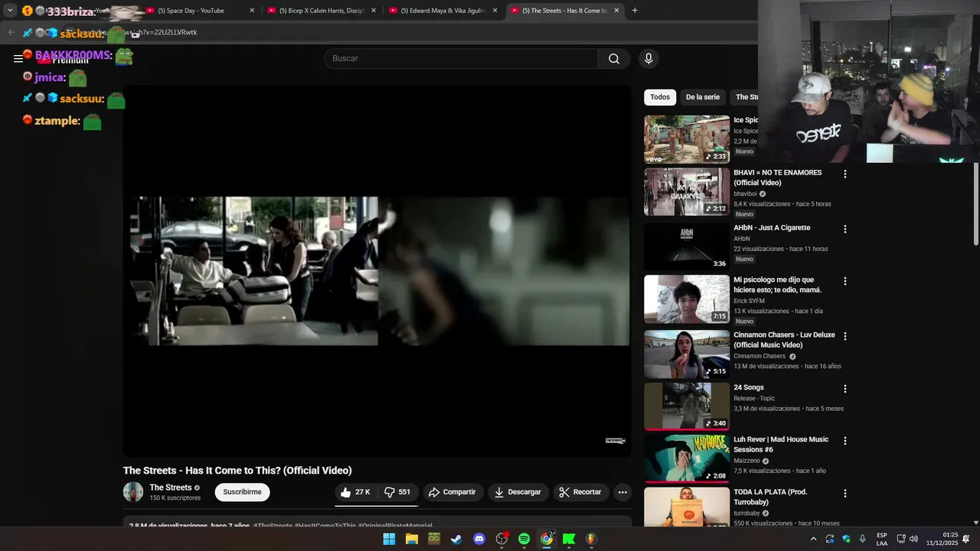Open a new browser tab with plus

tap(635, 11)
